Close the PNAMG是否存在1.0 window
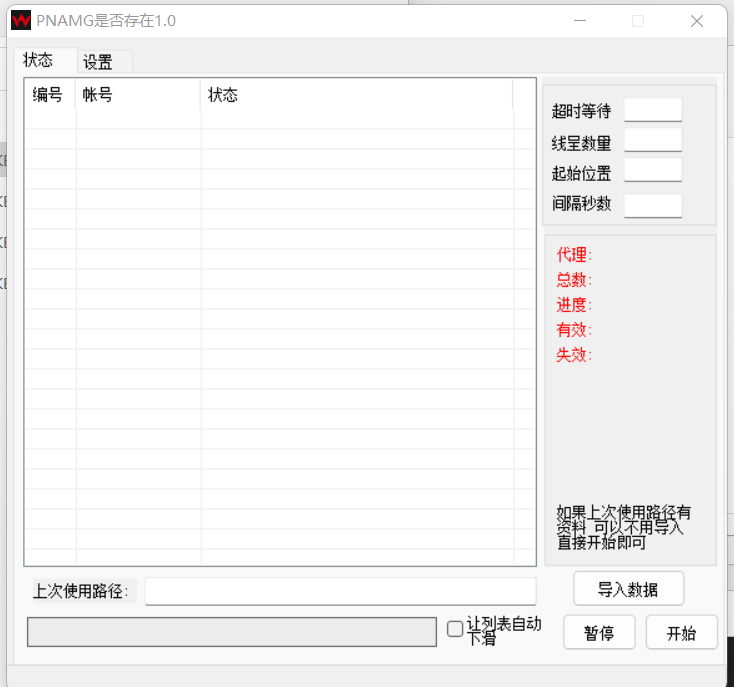The width and height of the screenshot is (734, 687). click(697, 20)
